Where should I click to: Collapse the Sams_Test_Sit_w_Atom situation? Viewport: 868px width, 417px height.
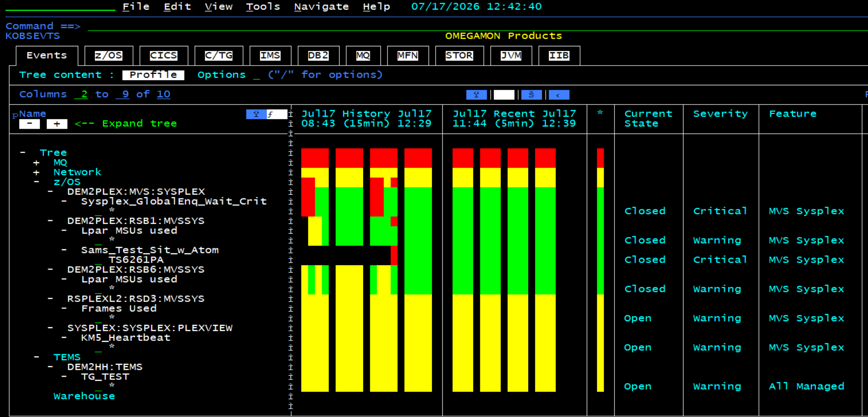pos(64,250)
